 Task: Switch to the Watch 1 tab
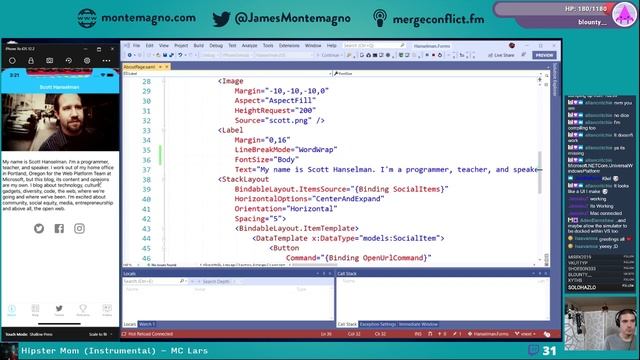147,324
